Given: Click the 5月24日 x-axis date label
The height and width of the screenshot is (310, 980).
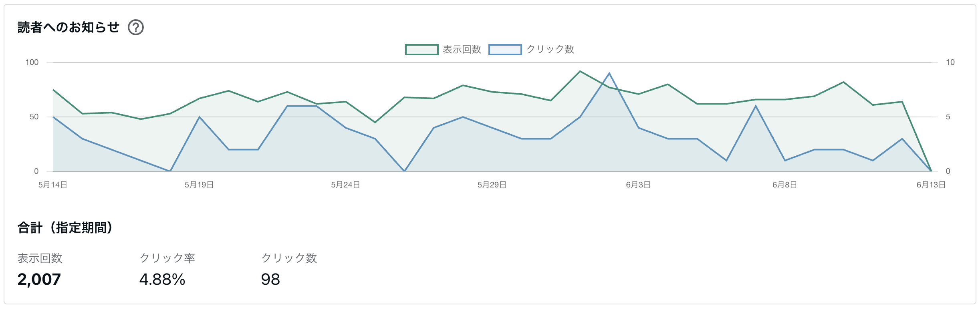Looking at the screenshot, I should (x=345, y=185).
